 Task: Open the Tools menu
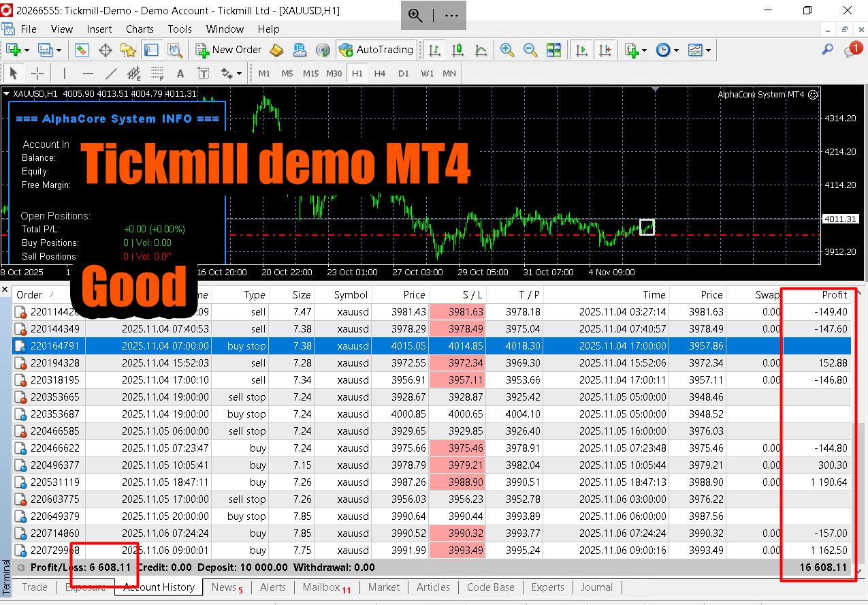point(180,29)
